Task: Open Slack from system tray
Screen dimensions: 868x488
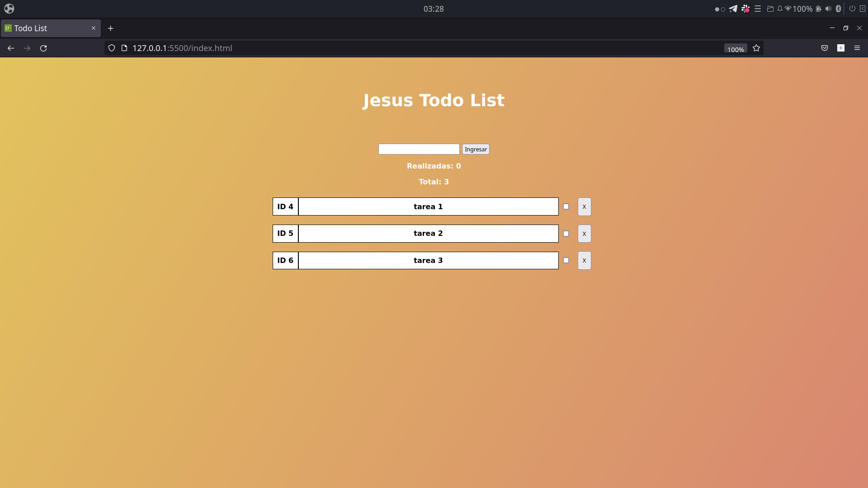Action: point(745,9)
